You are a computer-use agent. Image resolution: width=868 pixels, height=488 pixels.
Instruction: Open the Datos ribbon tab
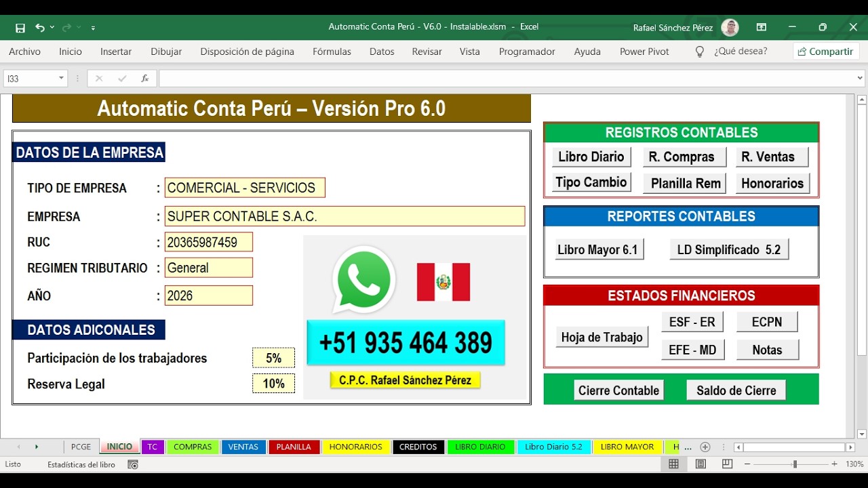coord(382,52)
